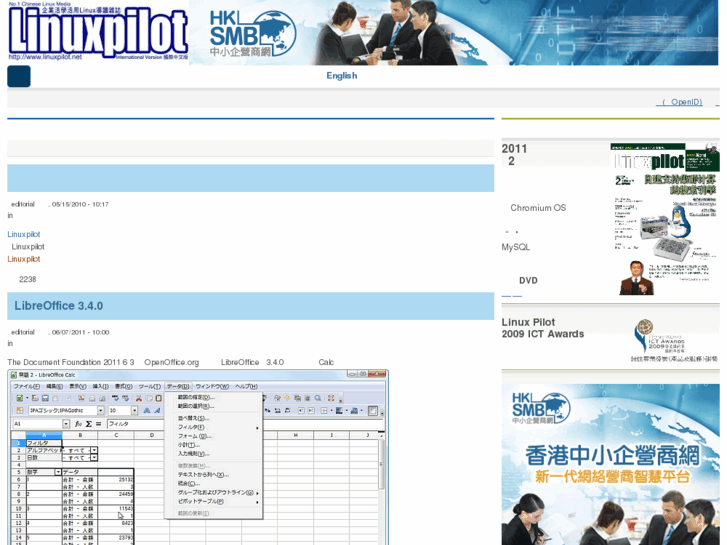The height and width of the screenshot is (545, 727).
Task: Click the AutoSpellcheck icon in Calc toolbar
Action: 125,398
